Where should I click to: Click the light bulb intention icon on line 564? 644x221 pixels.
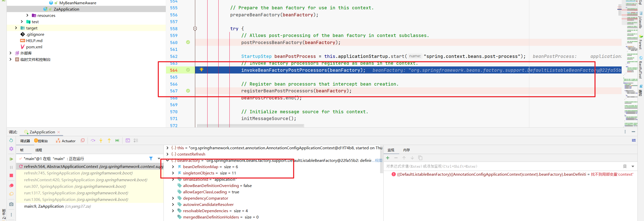pyautogui.click(x=201, y=69)
